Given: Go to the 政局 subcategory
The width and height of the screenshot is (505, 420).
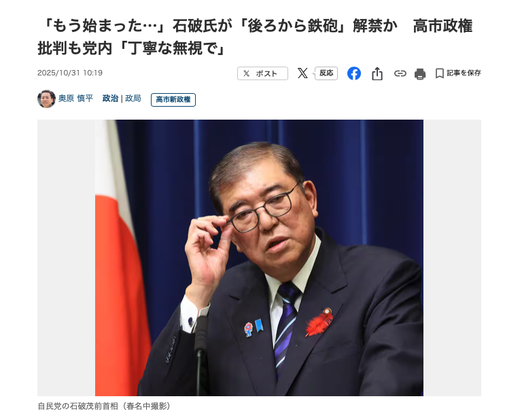Looking at the screenshot, I should pyautogui.click(x=133, y=99).
